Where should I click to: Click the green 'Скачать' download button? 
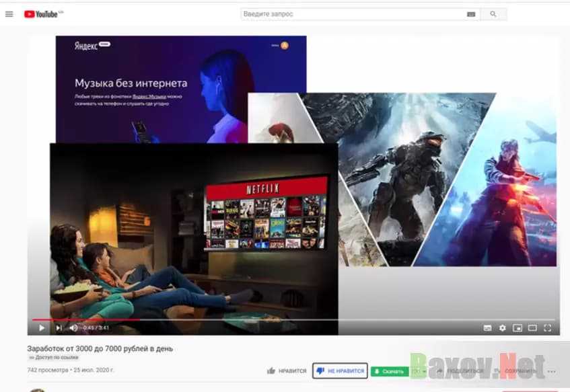pos(389,371)
